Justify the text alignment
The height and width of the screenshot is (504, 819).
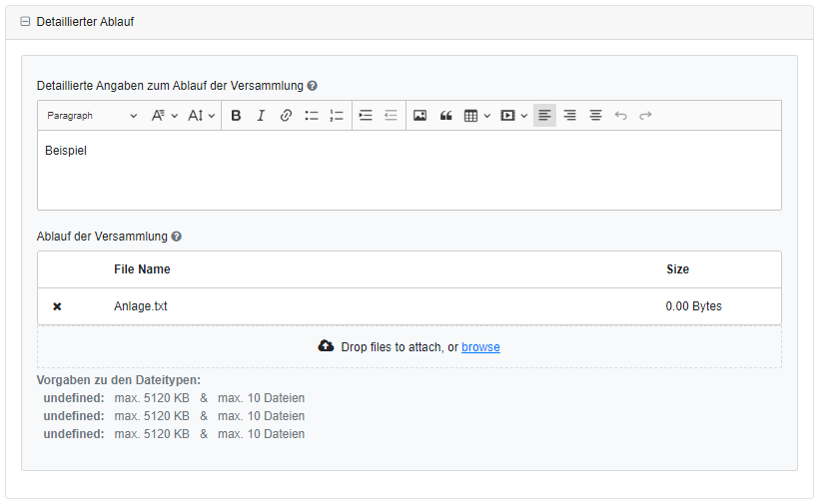pyautogui.click(x=595, y=116)
